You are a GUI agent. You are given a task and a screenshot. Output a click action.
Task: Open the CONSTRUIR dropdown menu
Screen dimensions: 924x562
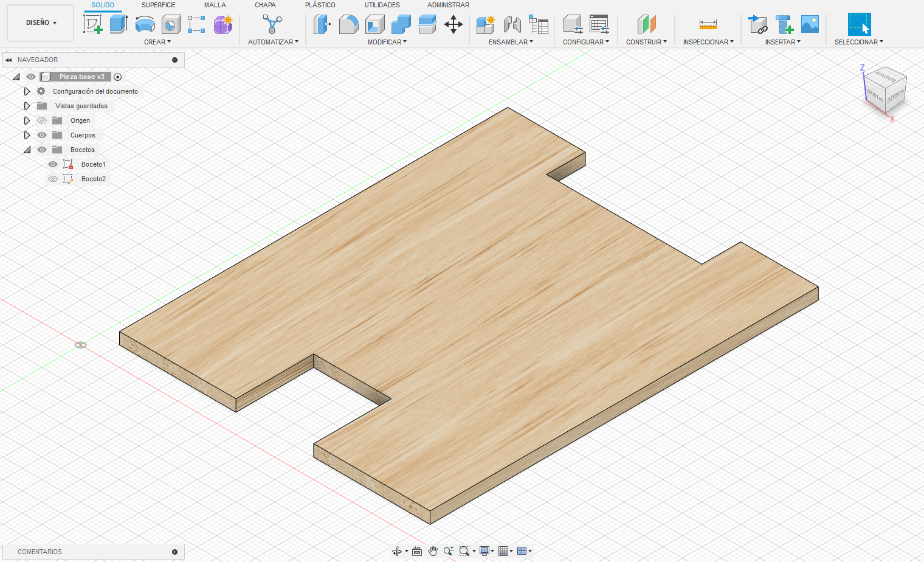point(646,42)
